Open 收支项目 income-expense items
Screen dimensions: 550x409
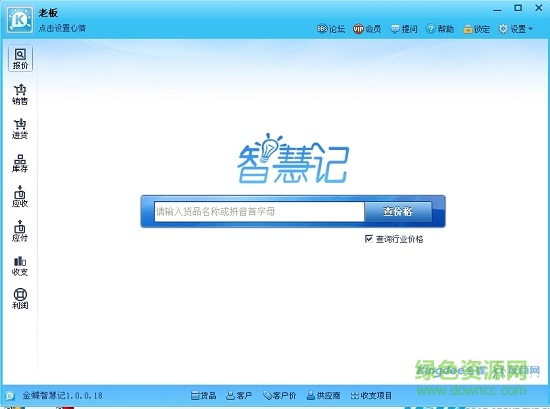point(371,396)
